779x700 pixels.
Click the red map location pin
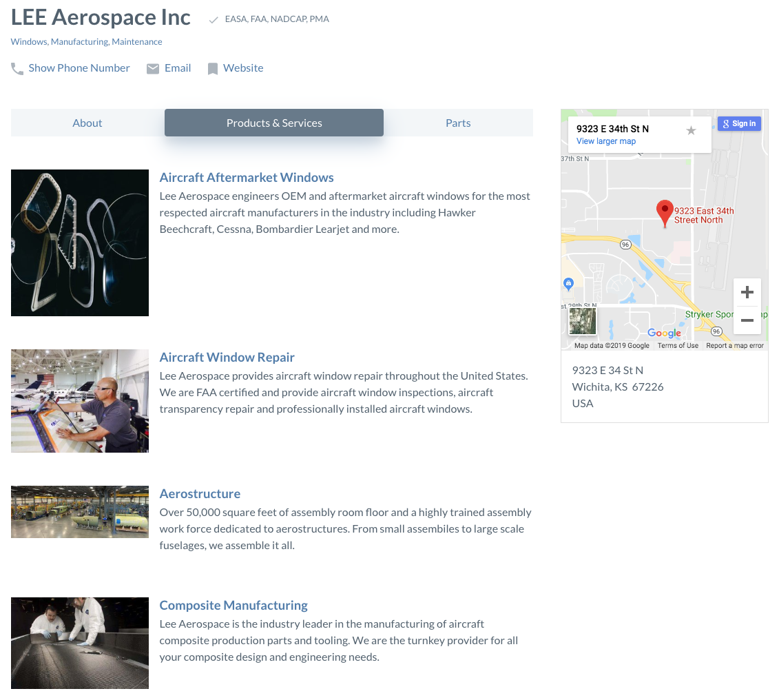pyautogui.click(x=665, y=214)
